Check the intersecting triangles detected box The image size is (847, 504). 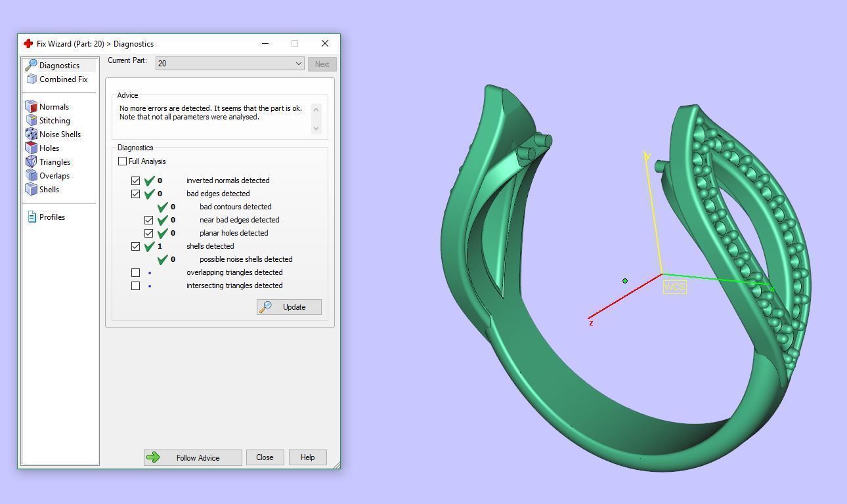[136, 285]
